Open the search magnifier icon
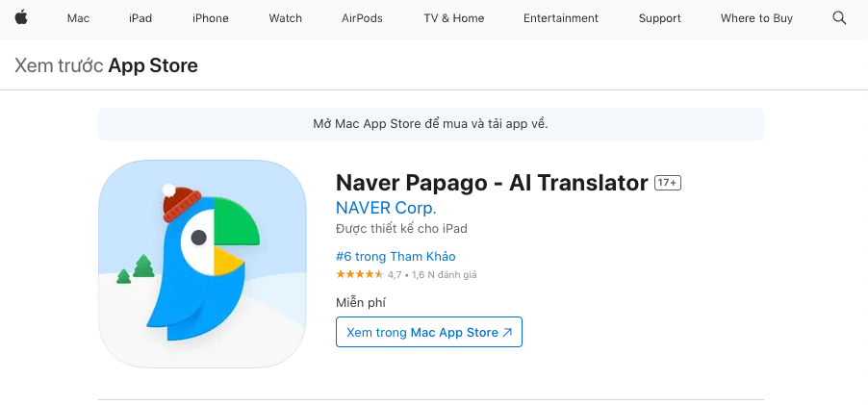 [839, 18]
